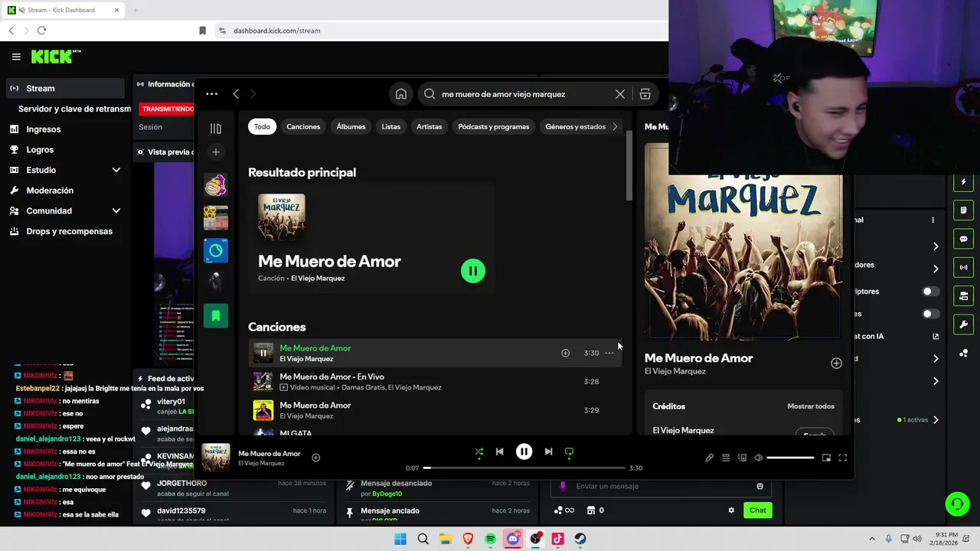Go to previous track in Spotify
Image resolution: width=980 pixels, height=551 pixels.
[499, 452]
